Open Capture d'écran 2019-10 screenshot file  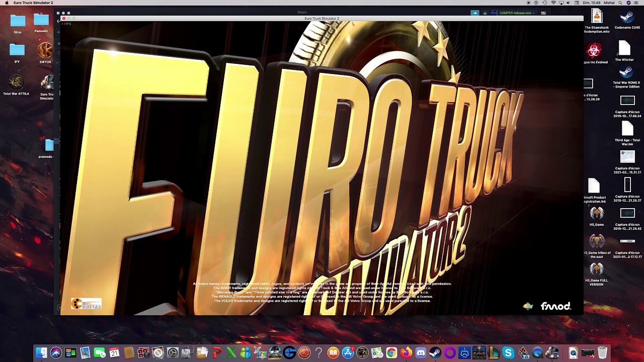point(627,101)
